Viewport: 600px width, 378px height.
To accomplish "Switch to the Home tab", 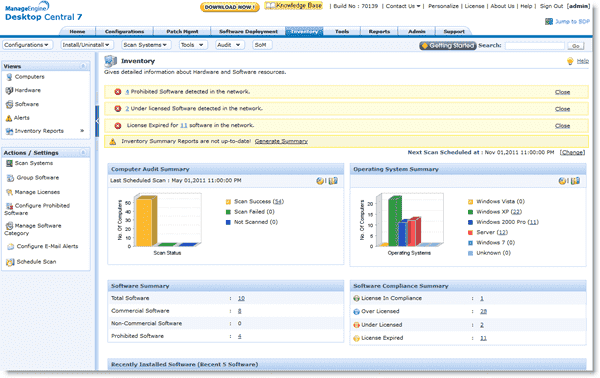I will (77, 32).
